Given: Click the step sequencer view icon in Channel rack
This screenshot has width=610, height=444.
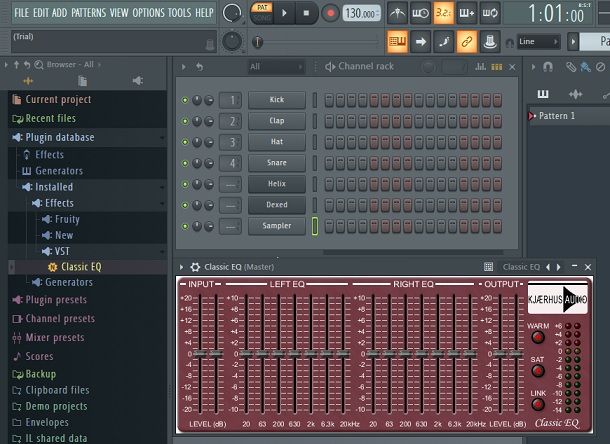Looking at the screenshot, I should (x=496, y=67).
